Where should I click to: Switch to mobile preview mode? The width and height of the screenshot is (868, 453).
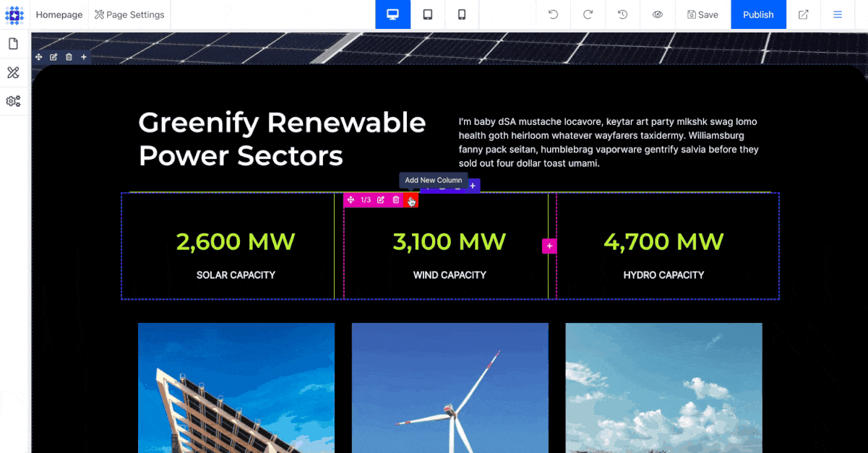(463, 14)
